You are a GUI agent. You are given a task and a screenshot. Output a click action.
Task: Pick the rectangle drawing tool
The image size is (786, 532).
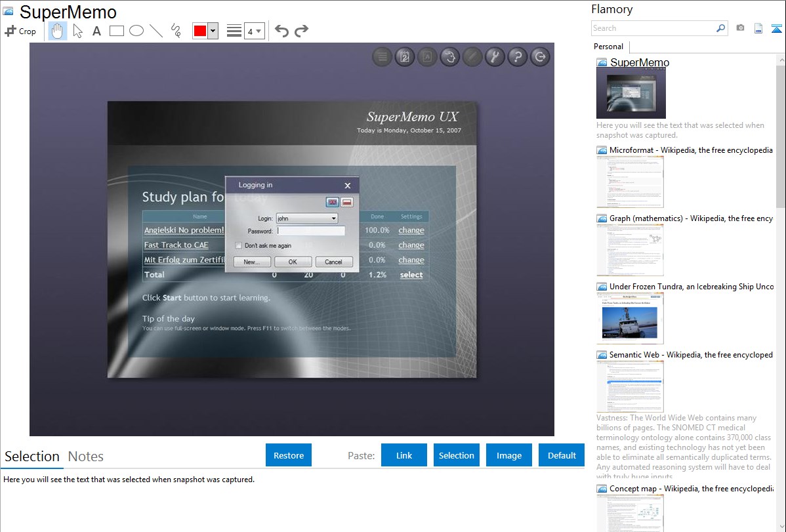click(x=116, y=31)
